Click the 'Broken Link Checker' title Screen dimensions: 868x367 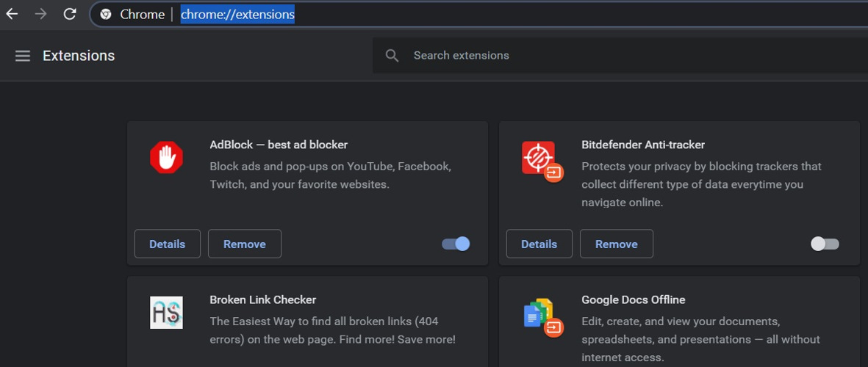click(x=263, y=299)
